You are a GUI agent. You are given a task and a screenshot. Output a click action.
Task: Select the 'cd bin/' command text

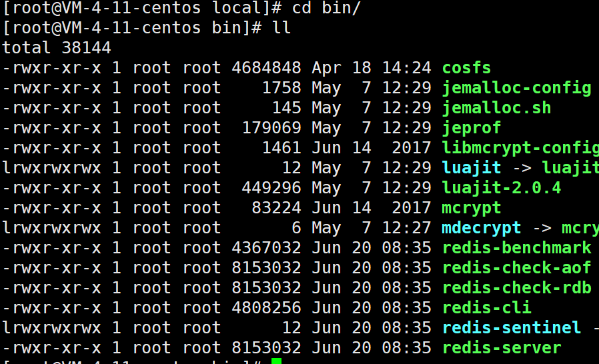pyautogui.click(x=327, y=8)
